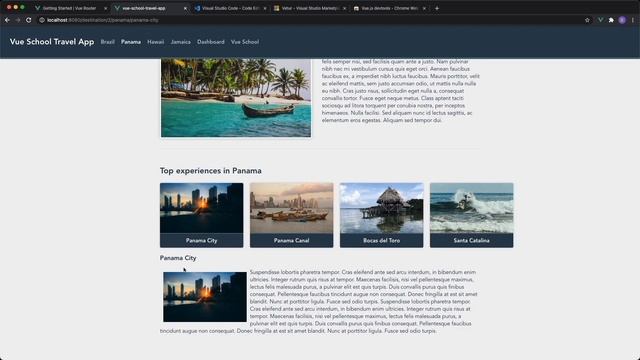640x360 pixels.
Task: Click the macOS yellow minimize button
Action: [16, 7]
